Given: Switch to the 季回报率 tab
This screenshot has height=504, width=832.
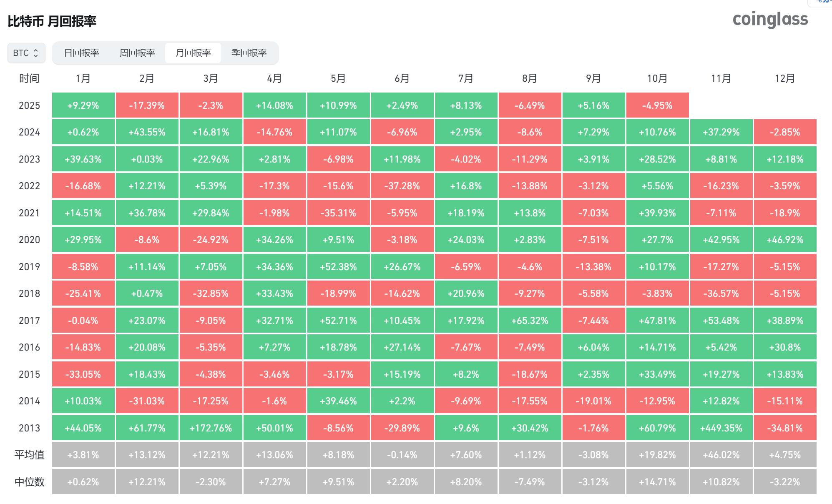Looking at the screenshot, I should click(249, 53).
